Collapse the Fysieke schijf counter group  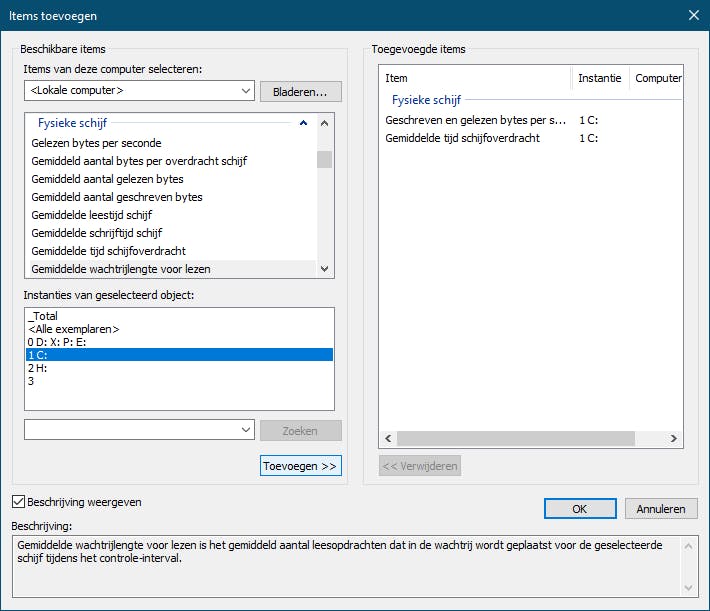tap(302, 124)
